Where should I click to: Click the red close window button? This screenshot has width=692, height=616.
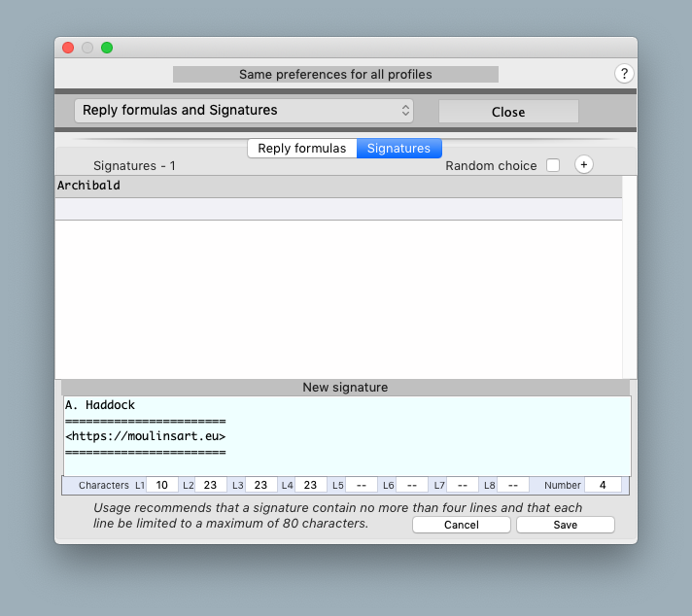point(68,48)
